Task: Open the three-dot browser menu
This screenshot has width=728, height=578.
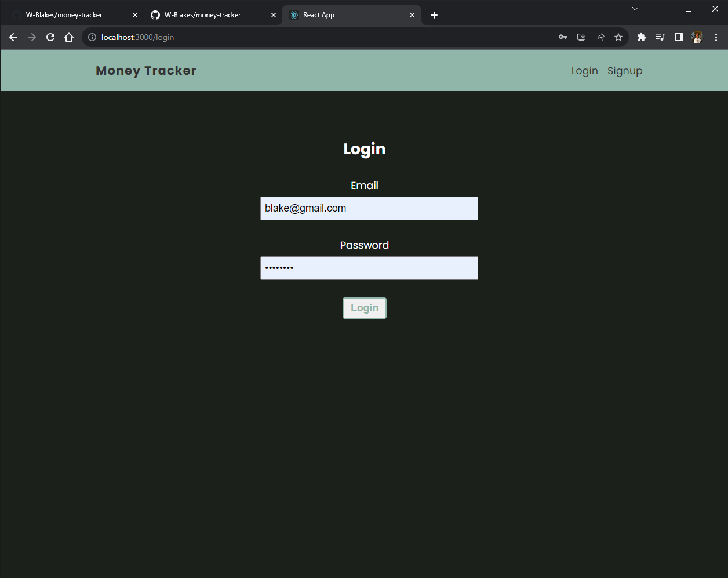Action: [716, 37]
